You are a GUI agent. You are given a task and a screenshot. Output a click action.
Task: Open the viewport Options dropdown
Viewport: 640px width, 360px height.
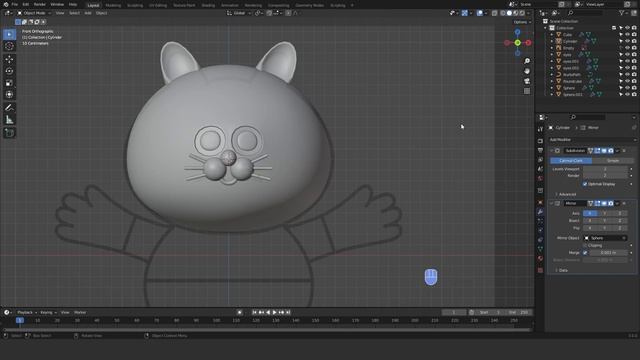coord(522,22)
